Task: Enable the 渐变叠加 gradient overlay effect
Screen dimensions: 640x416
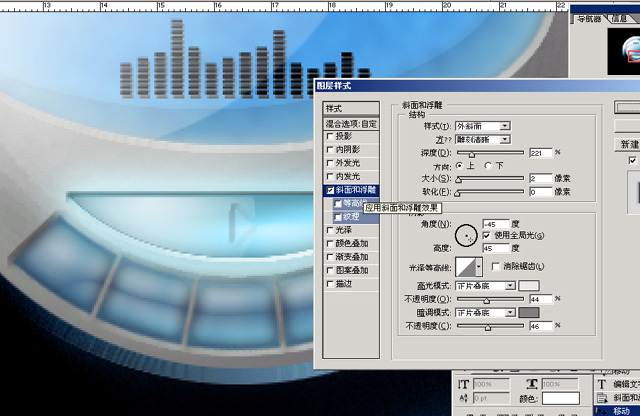Action: [x=330, y=257]
